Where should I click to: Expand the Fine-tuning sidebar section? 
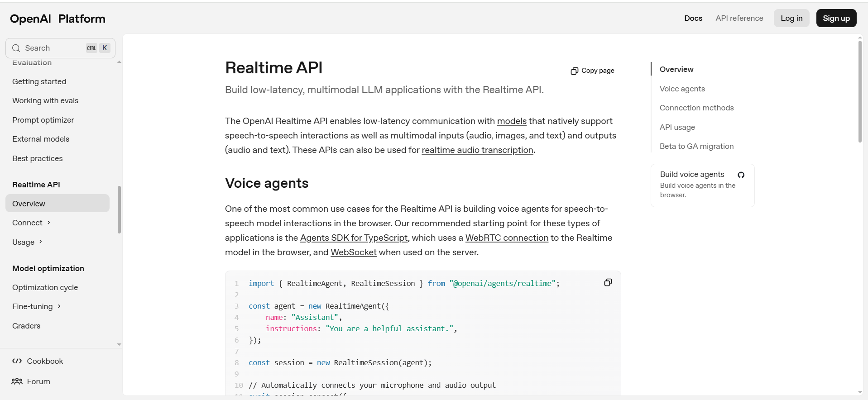click(59, 306)
